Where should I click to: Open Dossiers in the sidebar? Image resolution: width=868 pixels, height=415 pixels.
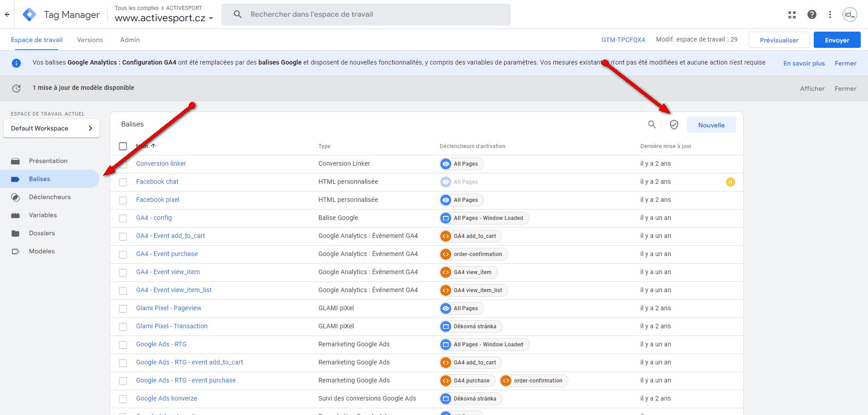(x=42, y=233)
